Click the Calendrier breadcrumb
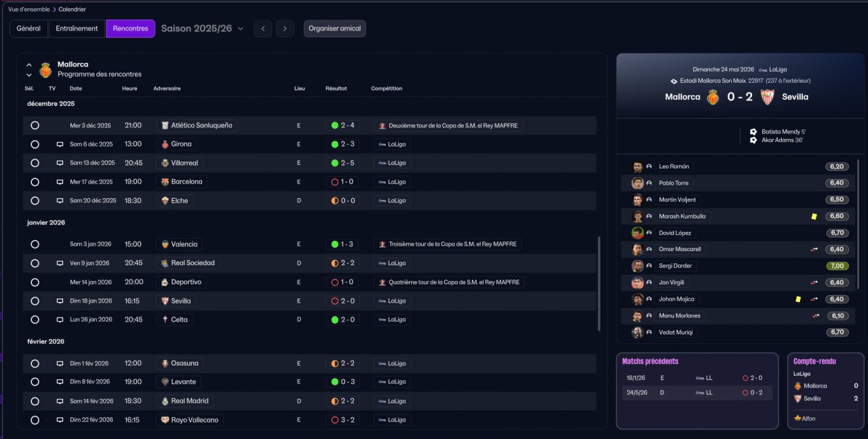This screenshot has width=868, height=439. click(73, 9)
